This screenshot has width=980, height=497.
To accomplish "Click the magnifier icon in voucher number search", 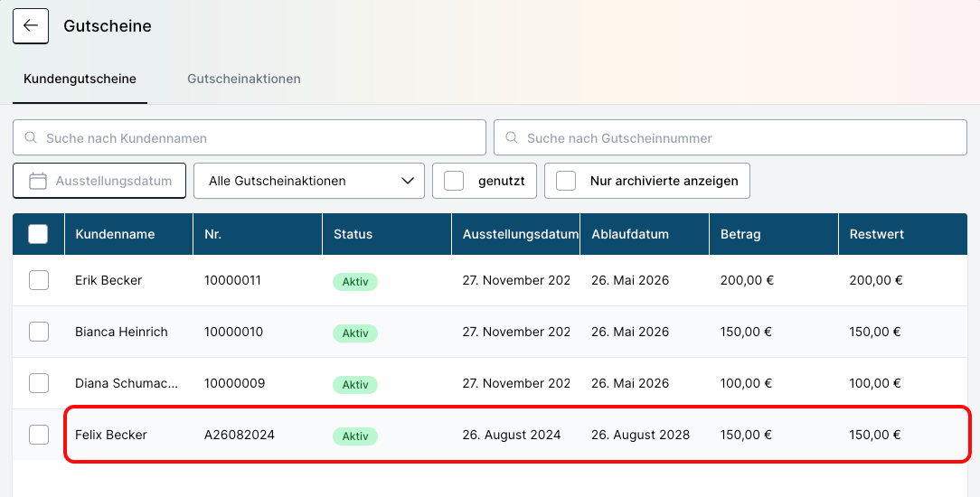I will pos(512,138).
